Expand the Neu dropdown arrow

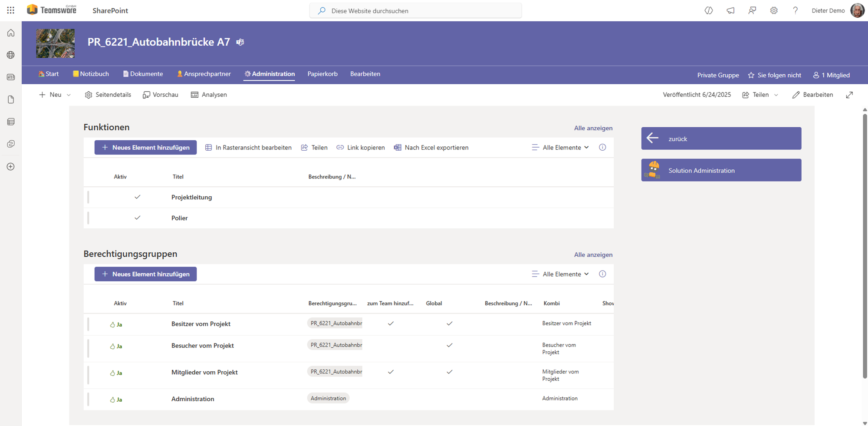point(69,95)
